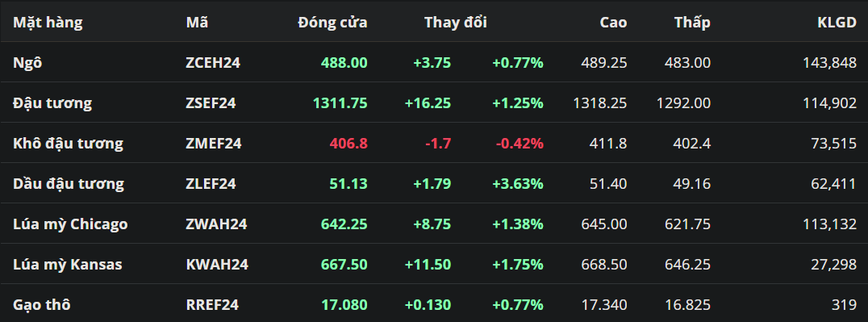Select the KLGD column header
Image resolution: width=868 pixels, height=322 pixels.
coord(837,23)
